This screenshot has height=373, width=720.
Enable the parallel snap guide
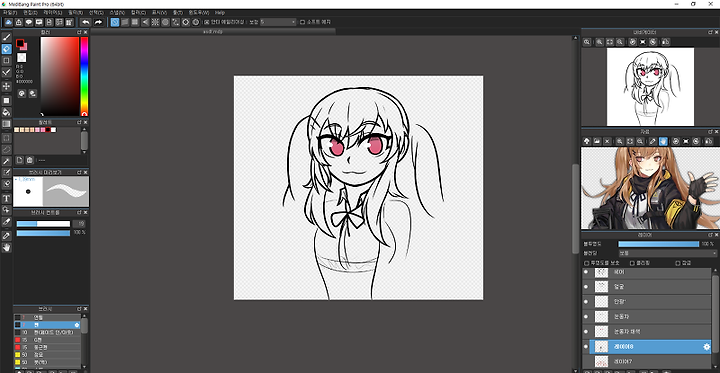tap(125, 22)
